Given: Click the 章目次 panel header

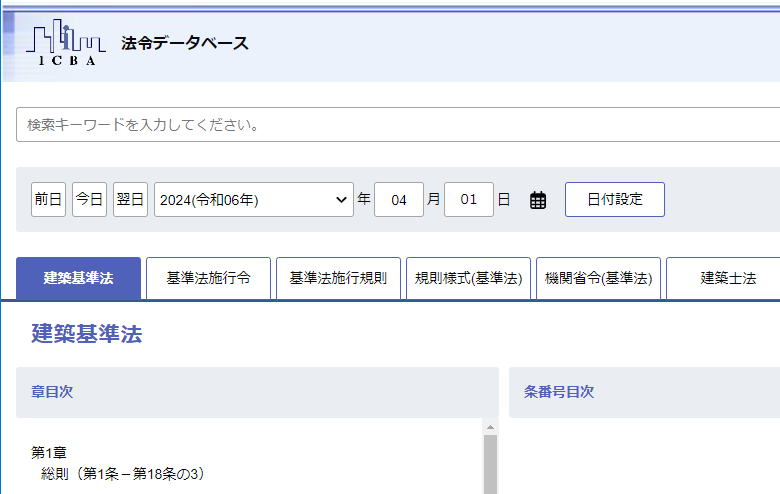Looking at the screenshot, I should 257,392.
